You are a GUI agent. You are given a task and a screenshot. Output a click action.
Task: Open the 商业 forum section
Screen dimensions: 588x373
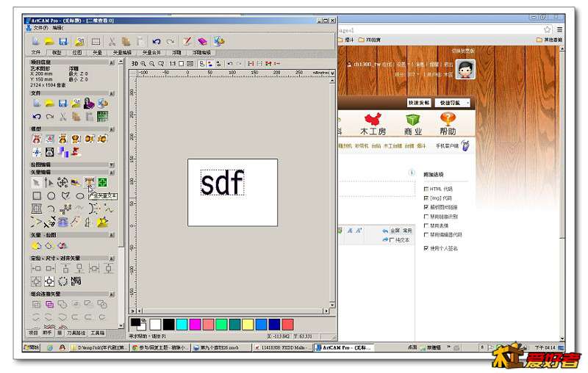tap(413, 124)
